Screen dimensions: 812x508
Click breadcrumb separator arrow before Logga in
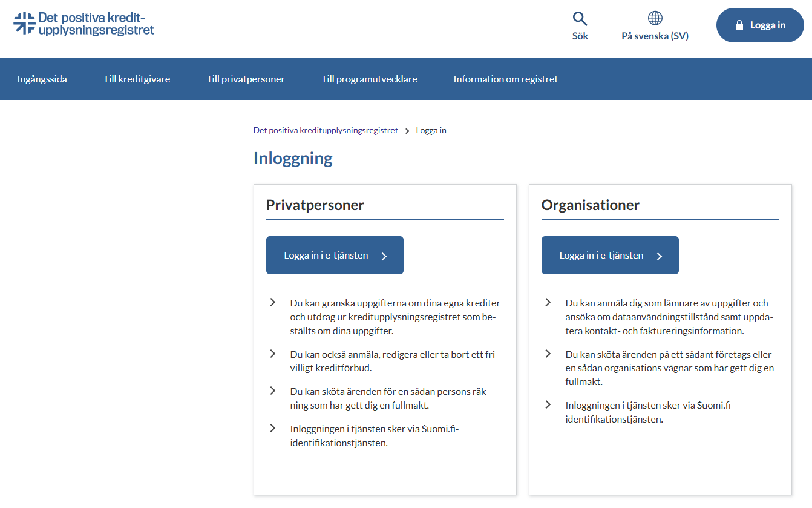[x=407, y=131]
